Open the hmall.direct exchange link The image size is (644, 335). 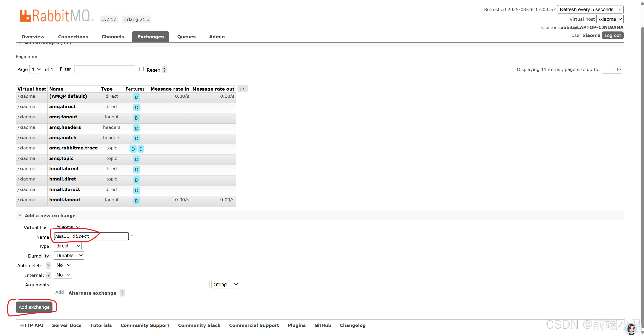(64, 169)
